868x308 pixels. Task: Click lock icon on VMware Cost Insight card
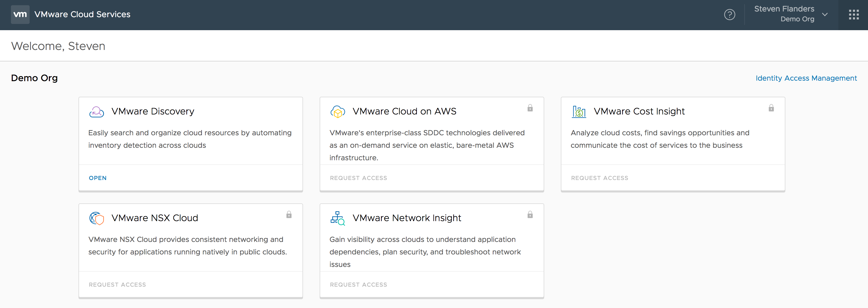(771, 108)
